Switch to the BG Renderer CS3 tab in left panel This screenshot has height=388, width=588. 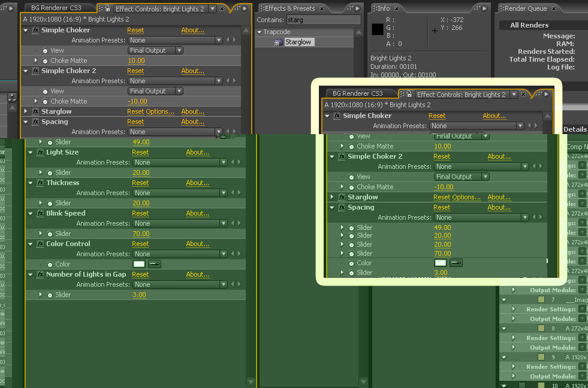56,8
